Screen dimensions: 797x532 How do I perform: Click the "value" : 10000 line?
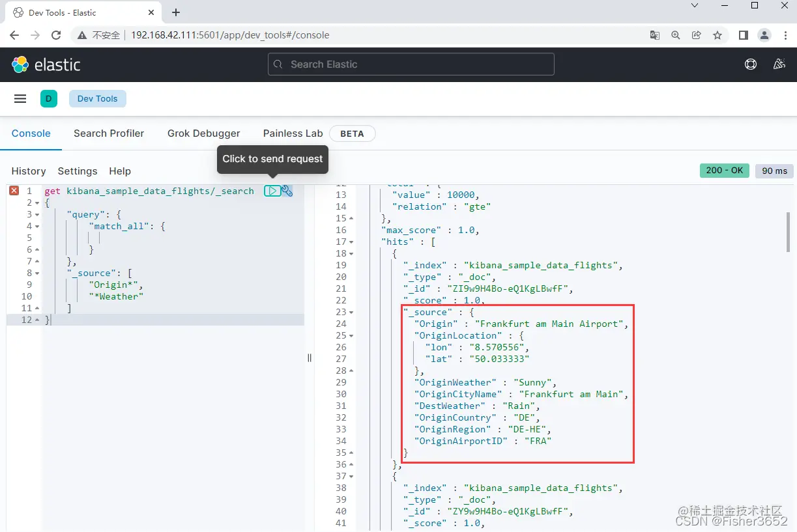pyautogui.click(x=436, y=195)
